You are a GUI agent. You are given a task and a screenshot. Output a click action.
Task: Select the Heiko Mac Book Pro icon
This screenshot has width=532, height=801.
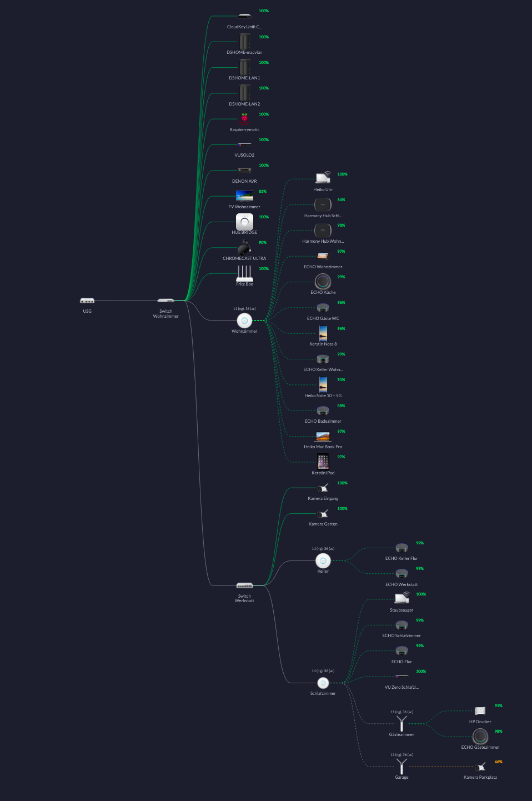323,437
